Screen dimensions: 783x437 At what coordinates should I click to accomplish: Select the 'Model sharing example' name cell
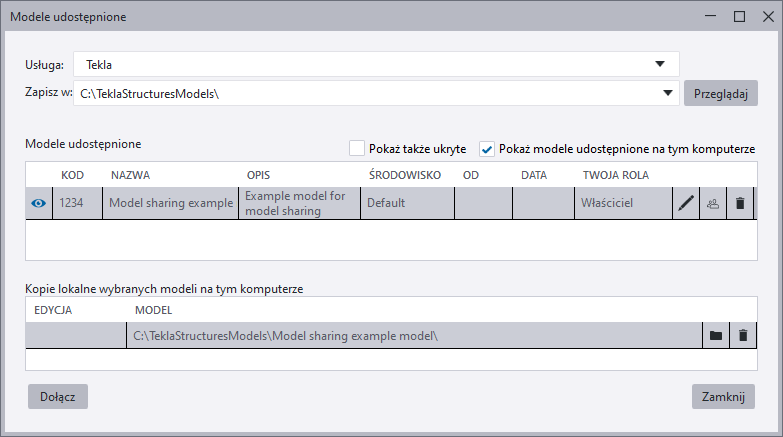click(171, 203)
